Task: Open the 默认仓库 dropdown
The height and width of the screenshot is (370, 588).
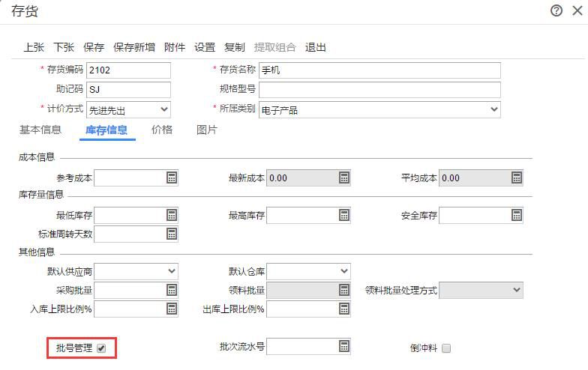Action: [x=343, y=271]
